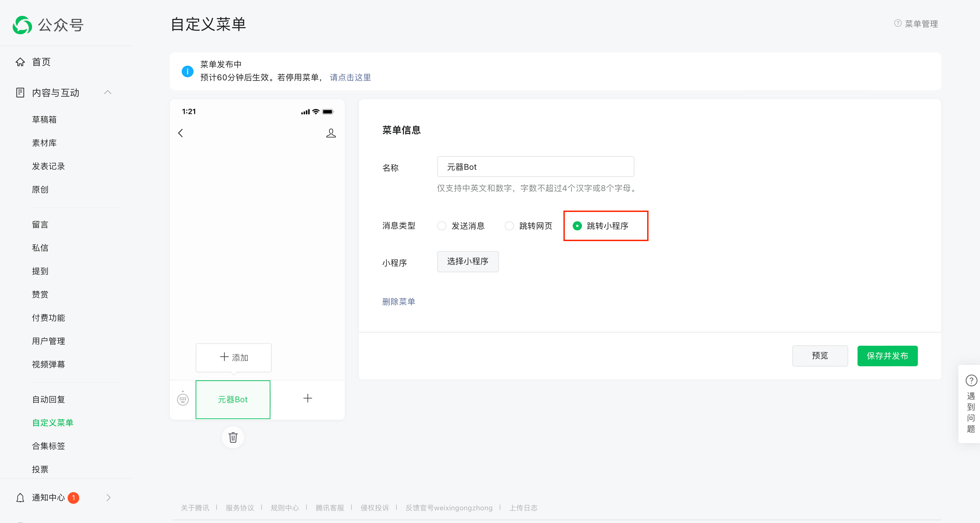Viewport: 980px width, 523px height.
Task: Click the 公众号 logo icon
Action: (x=22, y=25)
